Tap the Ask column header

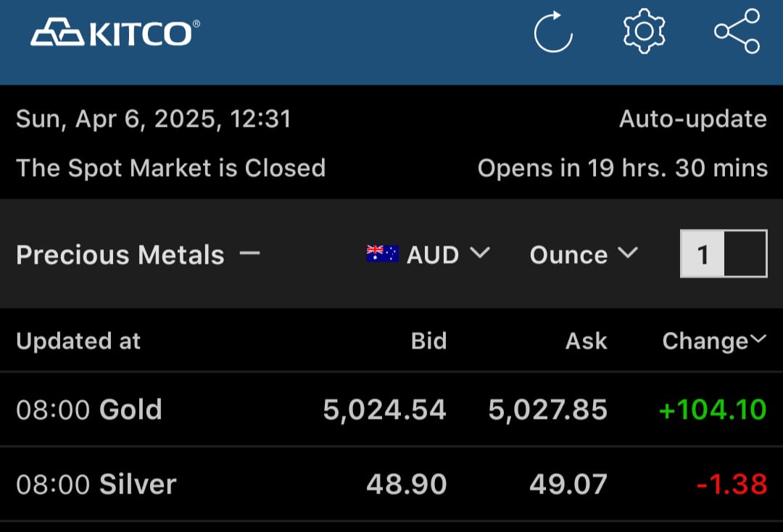[x=587, y=341]
